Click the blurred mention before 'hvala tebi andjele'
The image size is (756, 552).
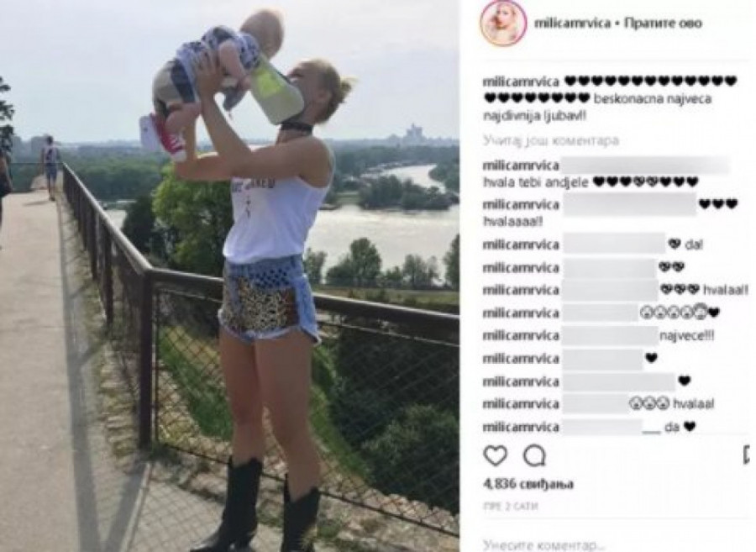[645, 166]
